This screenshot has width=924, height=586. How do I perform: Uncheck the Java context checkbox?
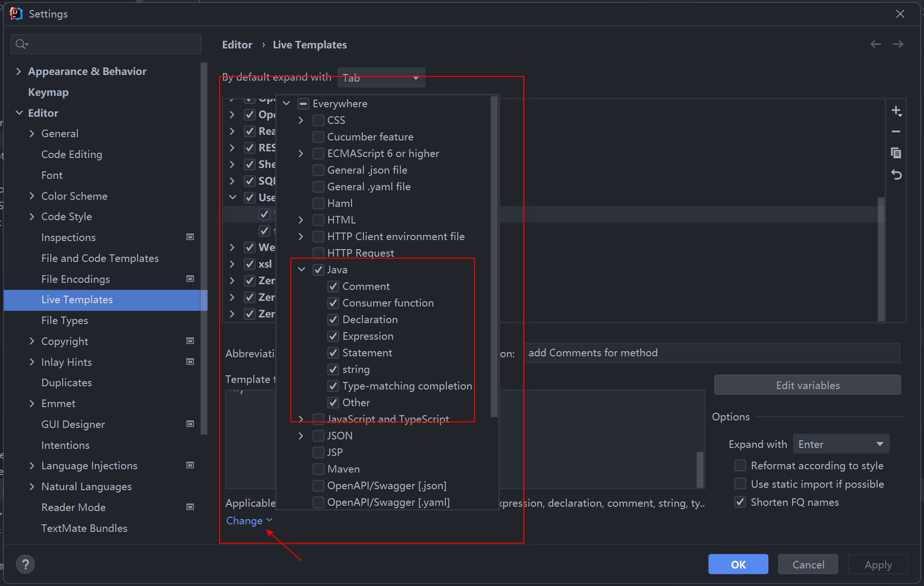coord(318,270)
